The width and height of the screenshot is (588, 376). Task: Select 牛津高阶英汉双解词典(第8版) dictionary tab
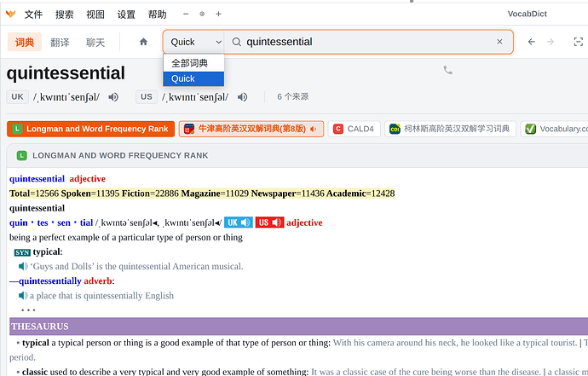tap(251, 129)
